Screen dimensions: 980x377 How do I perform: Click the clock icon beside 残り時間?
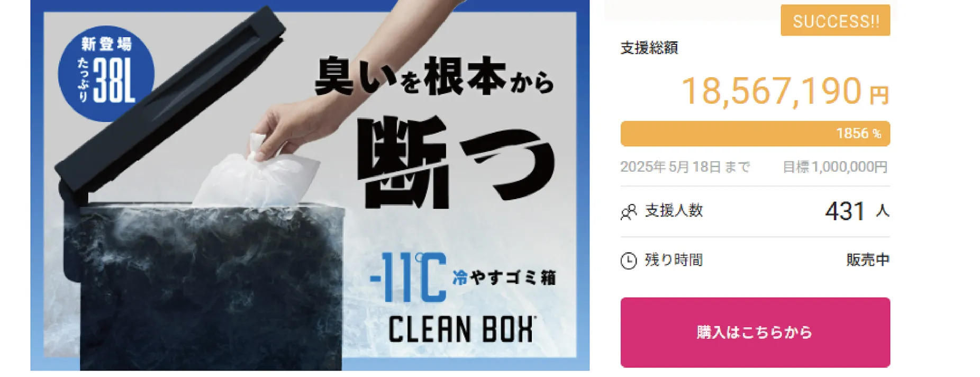point(628,259)
